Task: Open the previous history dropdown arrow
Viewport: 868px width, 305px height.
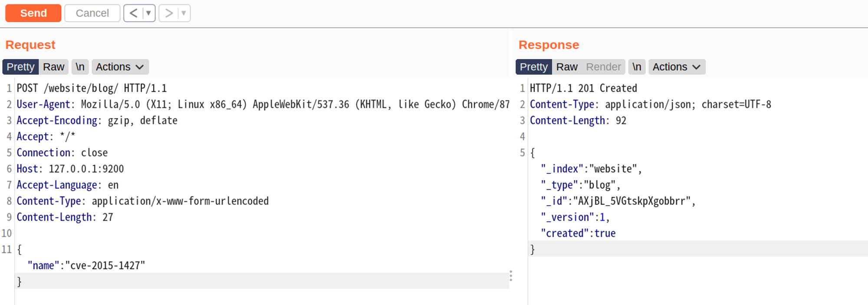Action: pyautogui.click(x=148, y=13)
